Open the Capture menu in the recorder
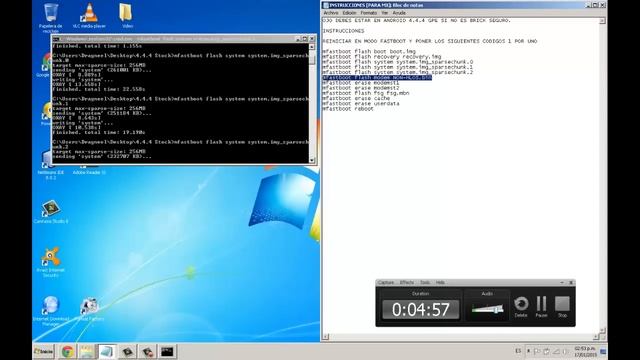 pyautogui.click(x=386, y=282)
